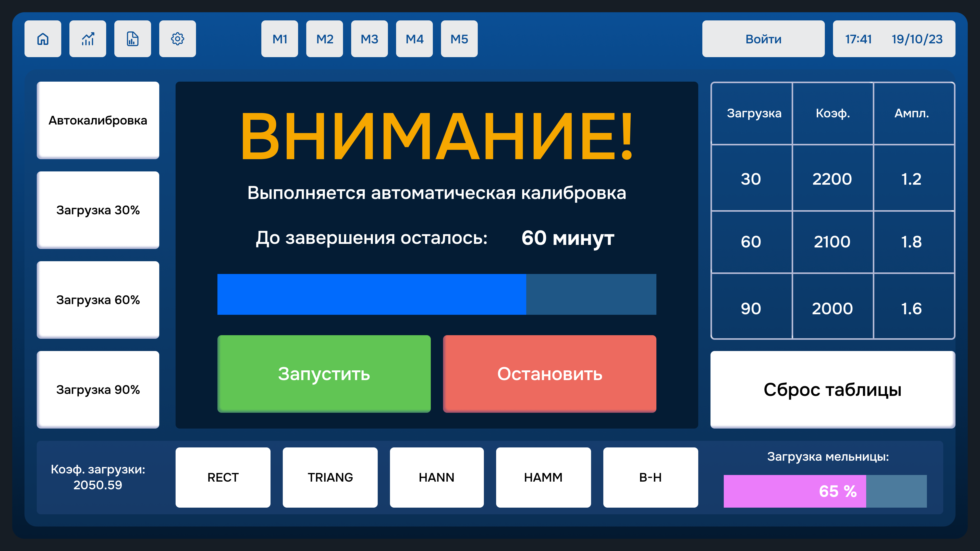Viewport: 980px width, 551px height.
Task: Click the 65 % mill load bar
Action: [825, 491]
